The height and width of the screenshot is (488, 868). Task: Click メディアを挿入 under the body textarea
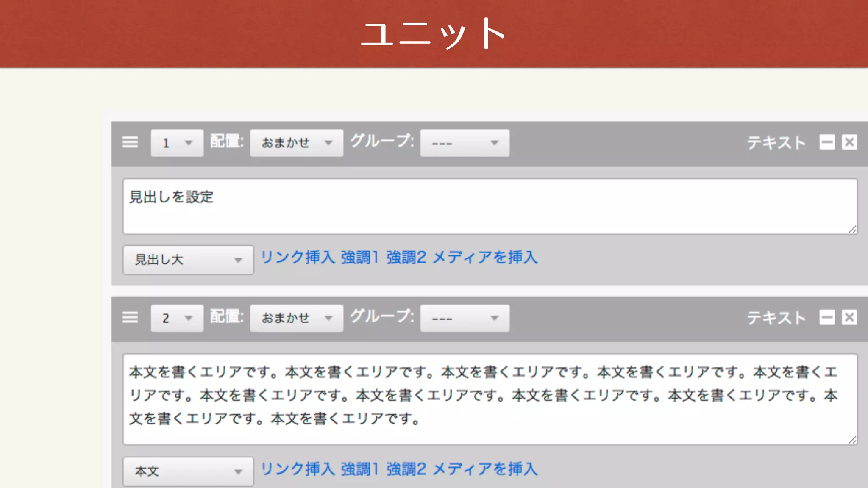click(485, 469)
